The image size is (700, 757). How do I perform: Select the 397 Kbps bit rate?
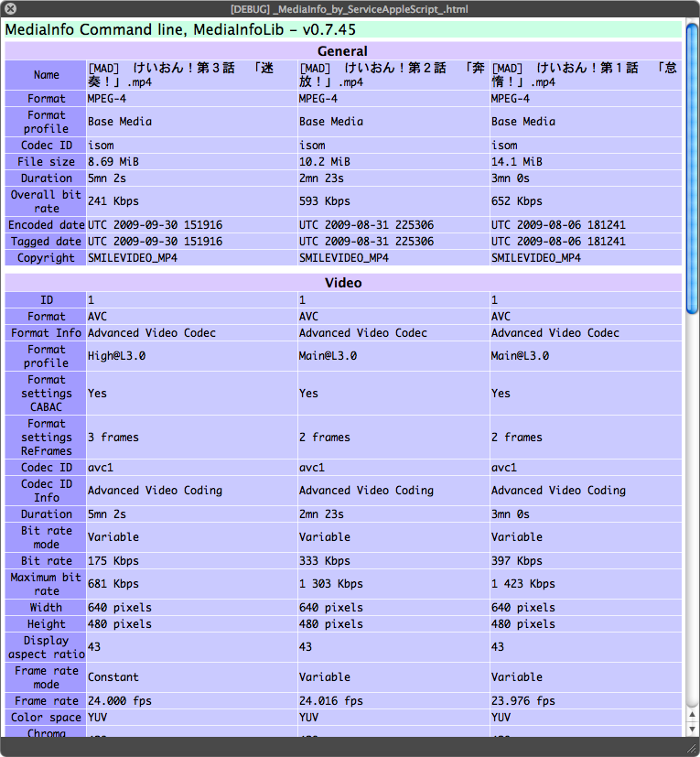coord(517,561)
